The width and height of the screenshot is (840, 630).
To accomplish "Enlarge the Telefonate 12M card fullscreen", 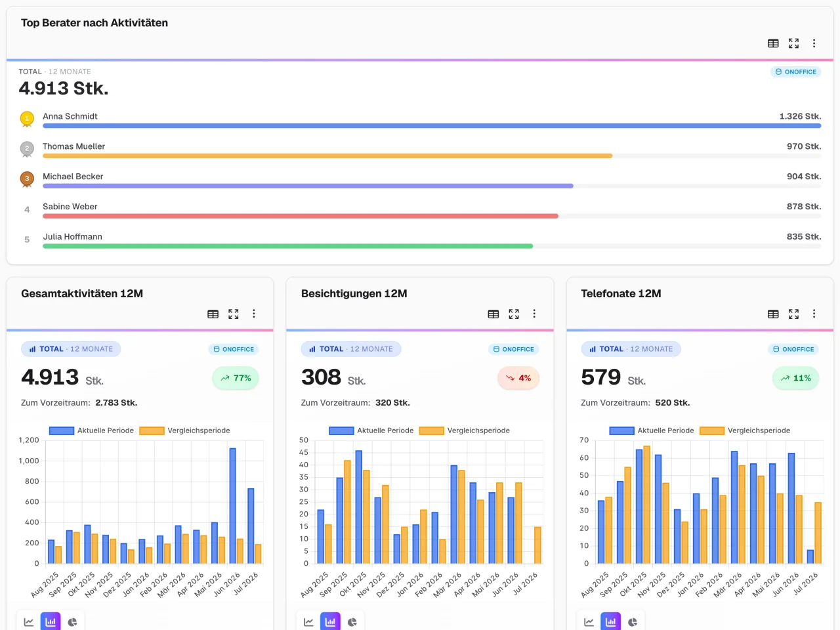I will (x=793, y=314).
